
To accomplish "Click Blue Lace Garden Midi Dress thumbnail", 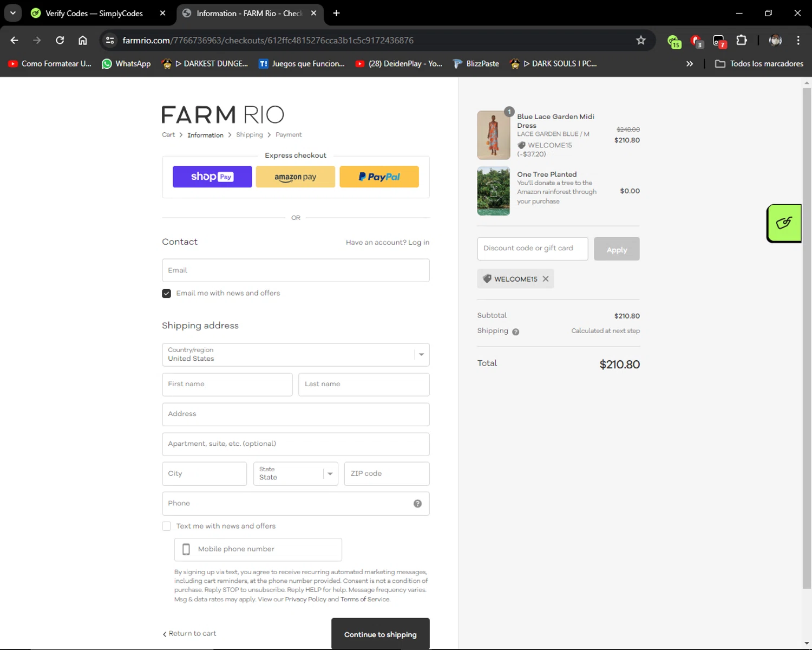I will coord(494,135).
